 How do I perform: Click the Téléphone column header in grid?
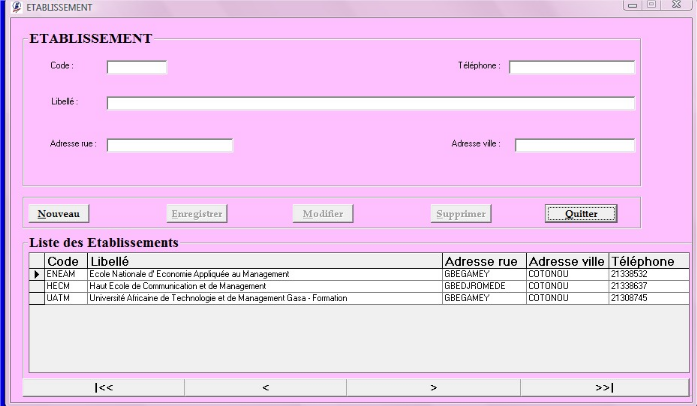click(648, 261)
